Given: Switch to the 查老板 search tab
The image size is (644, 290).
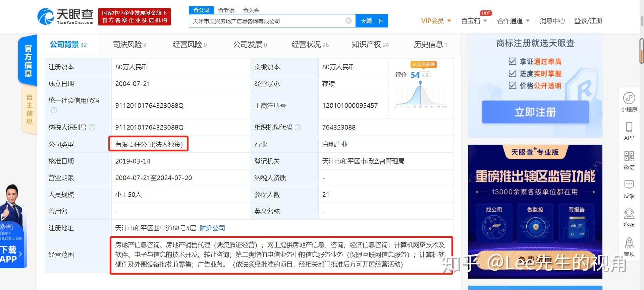Looking at the screenshot, I should [226, 10].
